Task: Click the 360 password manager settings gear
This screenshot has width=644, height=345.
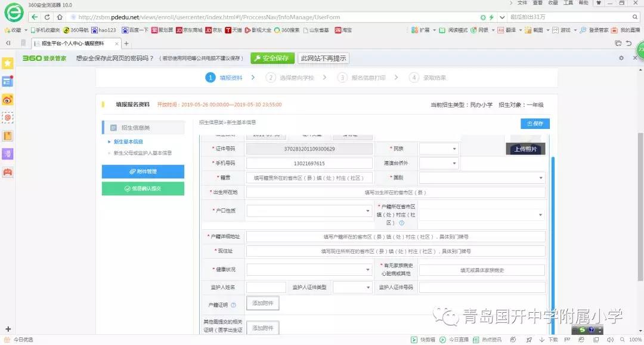Action: click(x=621, y=58)
